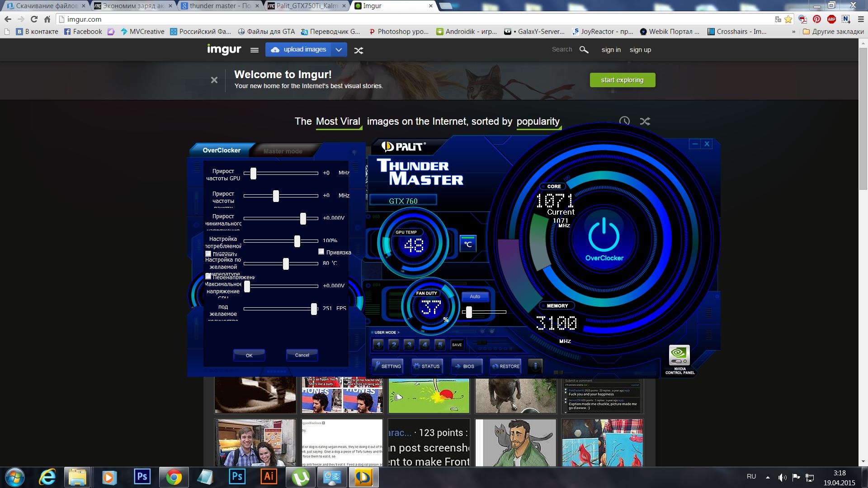Click the SAVE profile button

[457, 345]
